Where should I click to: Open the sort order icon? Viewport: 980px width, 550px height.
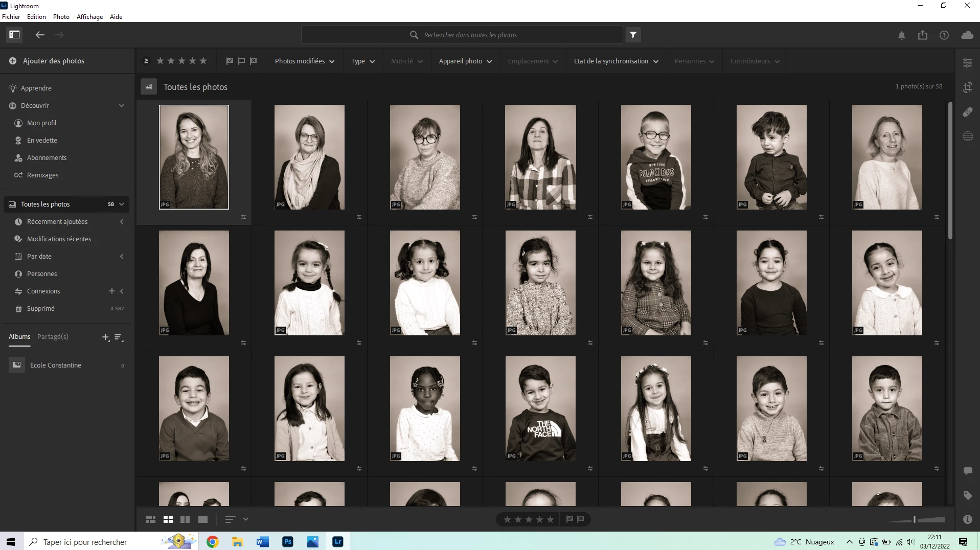[230, 519]
